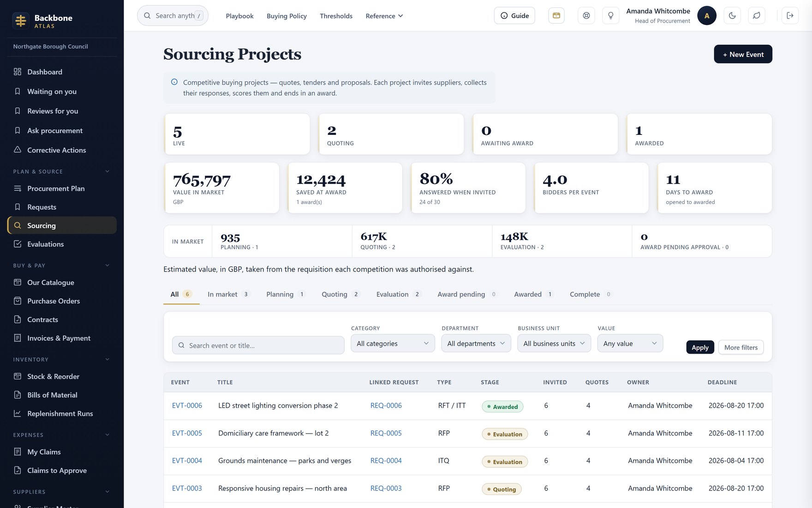Open Procurement Plan list icon
This screenshot has height=508, width=812.
(18, 188)
